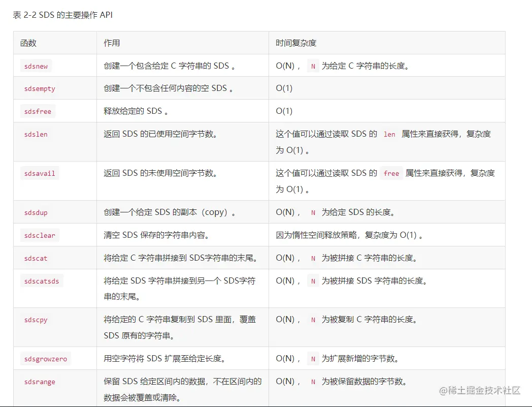Select the sdsempty function name
The height and width of the screenshot is (407, 532).
[x=40, y=89]
